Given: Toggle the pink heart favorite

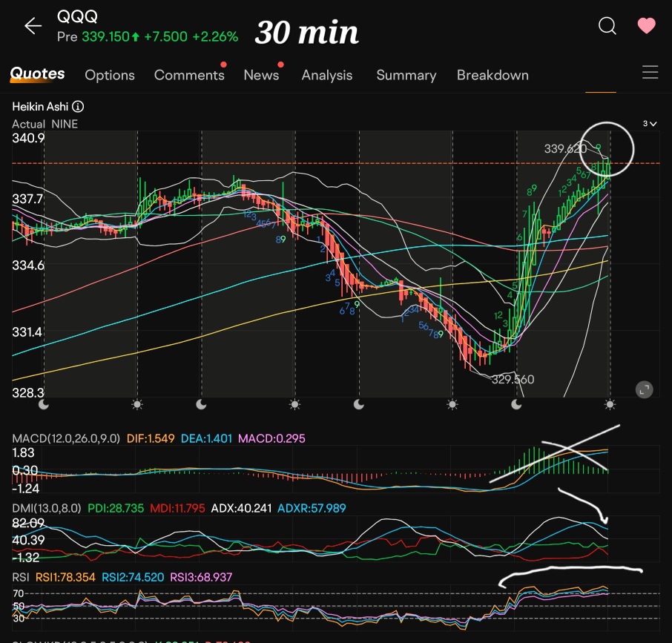Looking at the screenshot, I should click(646, 26).
